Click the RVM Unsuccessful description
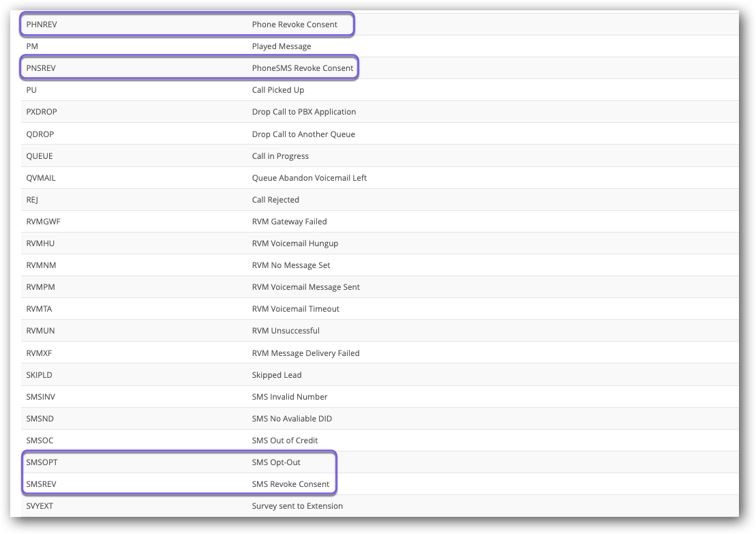The width and height of the screenshot is (756, 534). point(286,331)
